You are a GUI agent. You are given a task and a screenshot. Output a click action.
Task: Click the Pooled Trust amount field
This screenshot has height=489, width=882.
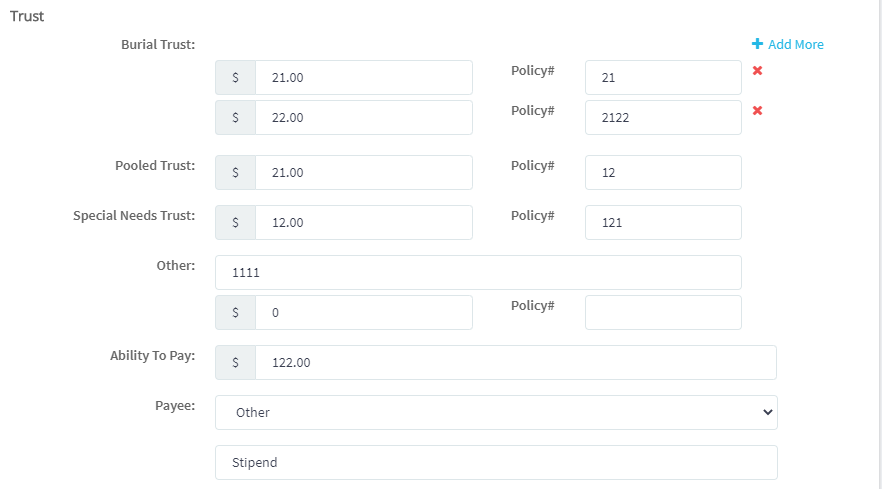click(x=363, y=173)
